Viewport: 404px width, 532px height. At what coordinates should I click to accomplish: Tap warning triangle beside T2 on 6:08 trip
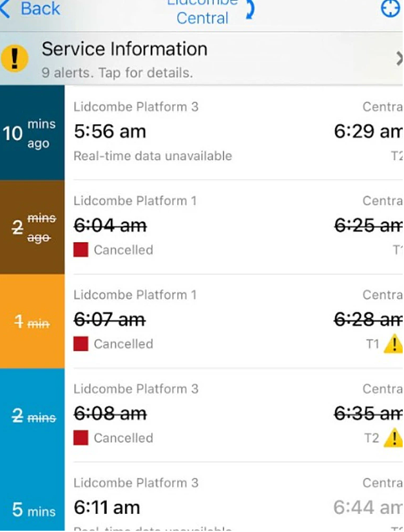tap(393, 438)
